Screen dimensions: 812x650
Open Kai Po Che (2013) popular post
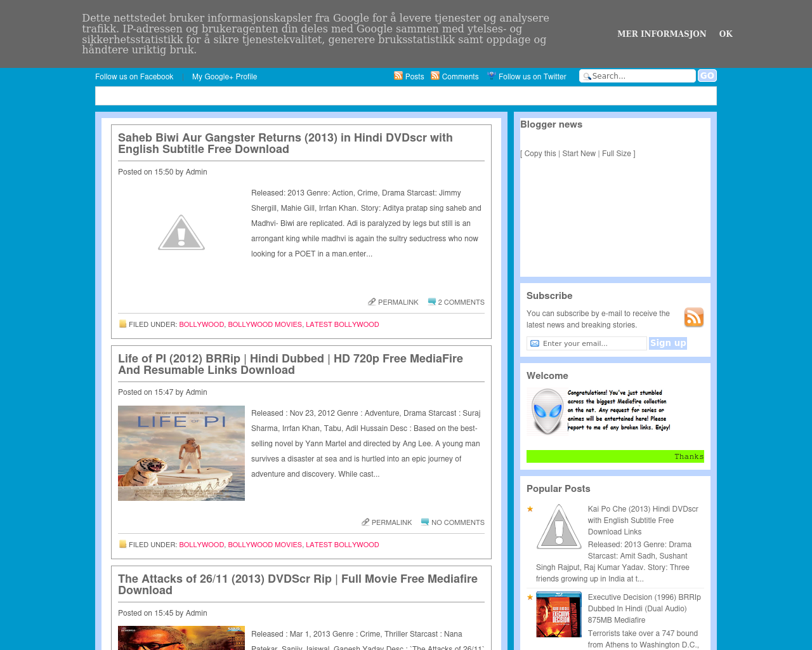pos(643,521)
